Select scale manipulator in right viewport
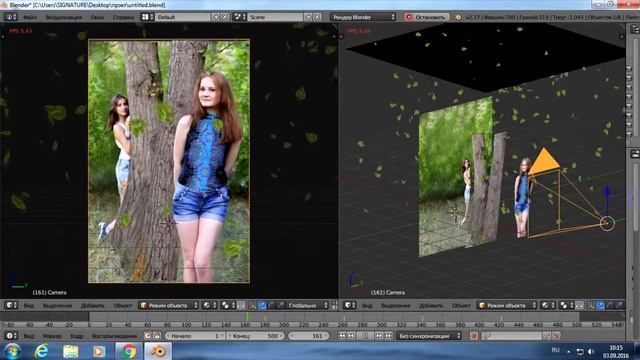The image size is (640, 360). (x=619, y=305)
